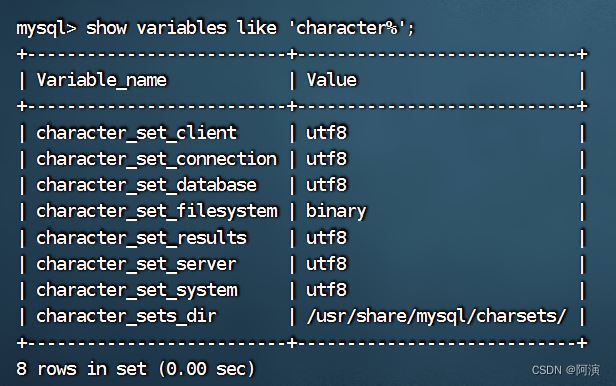The height and width of the screenshot is (386, 616).
Task: Click the Variable_name column header
Action: [102, 80]
